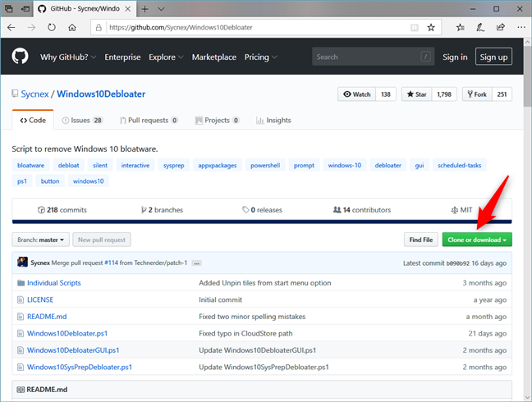Select the Code tab
532x402 pixels.
point(33,121)
